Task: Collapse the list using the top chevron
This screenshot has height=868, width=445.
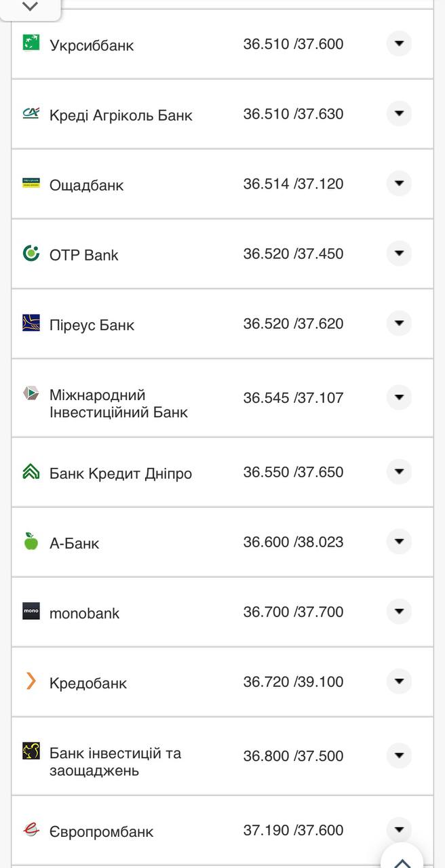Action: pyautogui.click(x=29, y=7)
